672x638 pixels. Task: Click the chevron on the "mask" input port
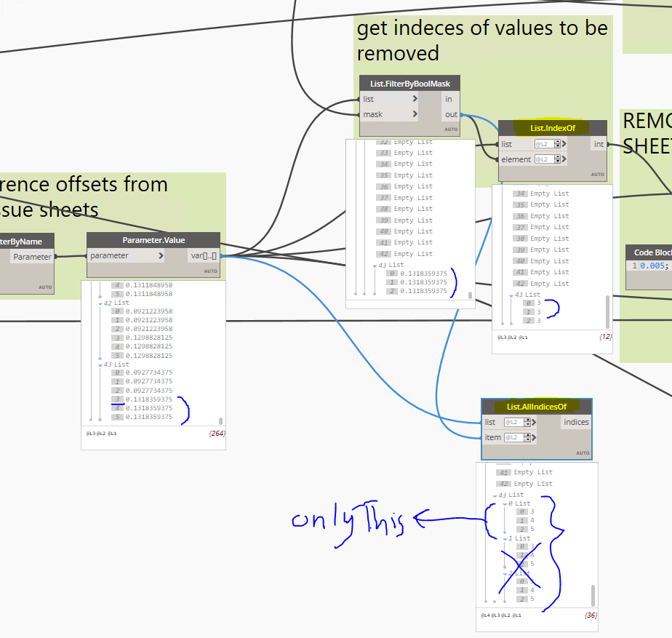415,113
